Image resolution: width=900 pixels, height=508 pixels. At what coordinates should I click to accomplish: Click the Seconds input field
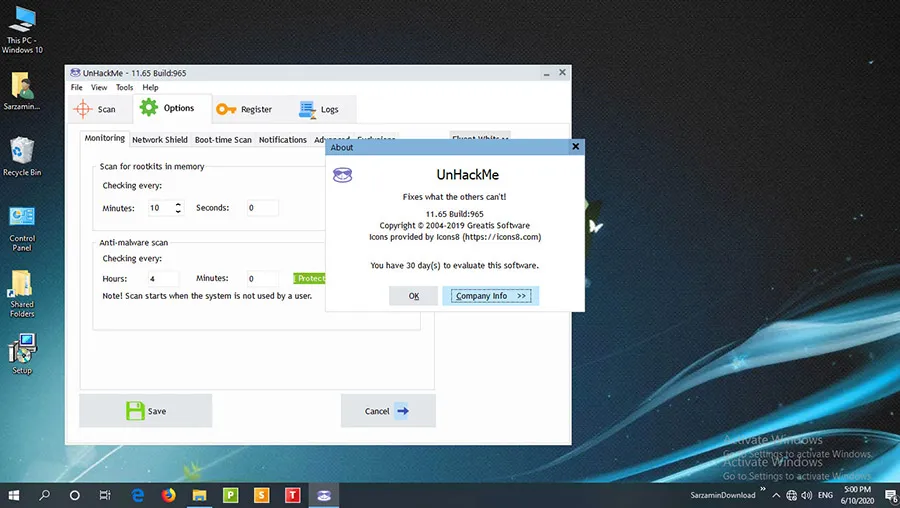click(263, 208)
